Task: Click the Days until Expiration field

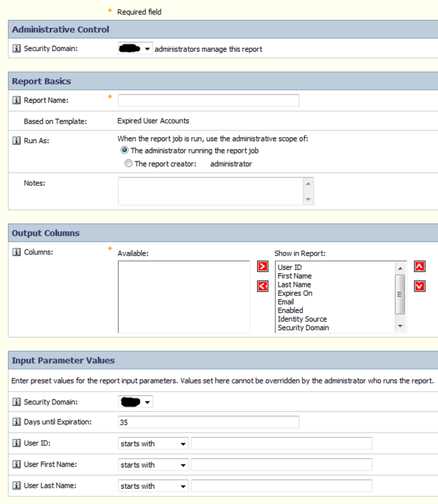Action: 208,422
